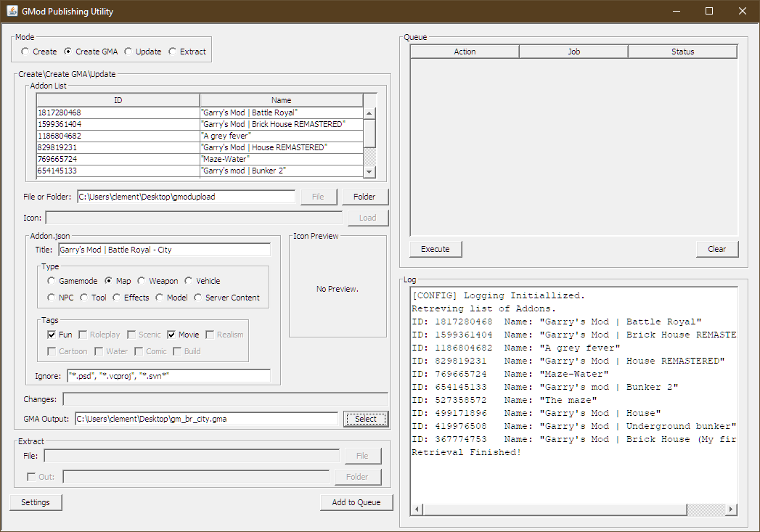Click log line "[CONFIG] Logging Initialized."
The height and width of the screenshot is (532, 760).
pos(498,295)
